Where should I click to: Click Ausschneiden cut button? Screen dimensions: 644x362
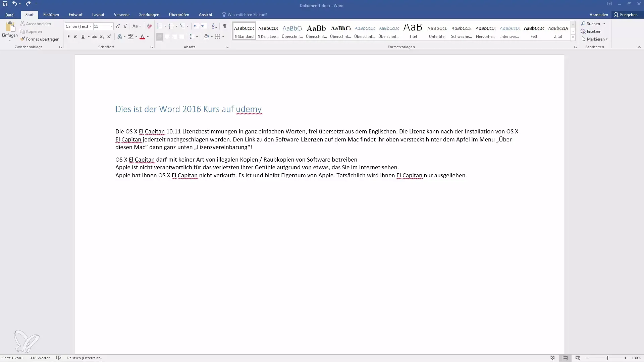(x=36, y=24)
